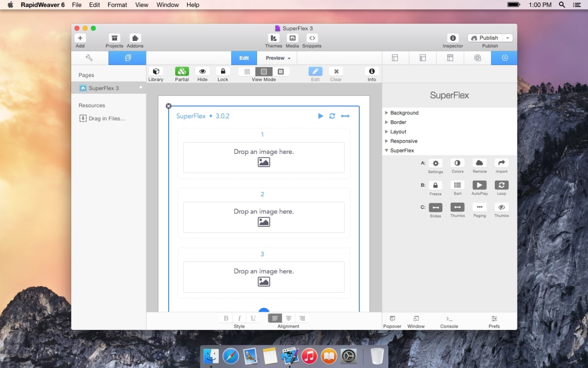Image resolution: width=588 pixels, height=368 pixels.
Task: Click the Add page toolbar button
Action: coord(80,38)
